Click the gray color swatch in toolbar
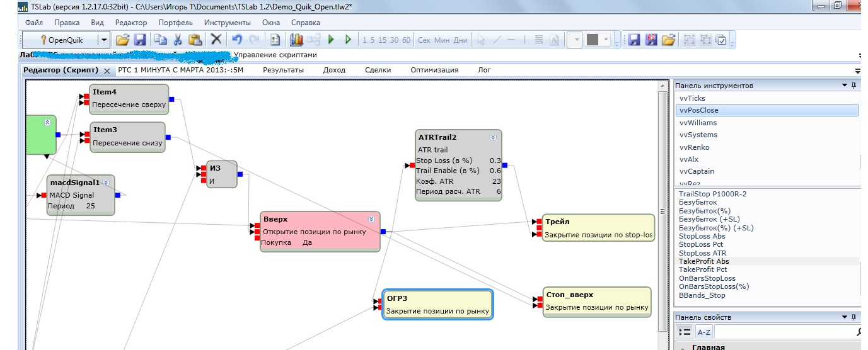The image size is (868, 350). pyautogui.click(x=592, y=40)
